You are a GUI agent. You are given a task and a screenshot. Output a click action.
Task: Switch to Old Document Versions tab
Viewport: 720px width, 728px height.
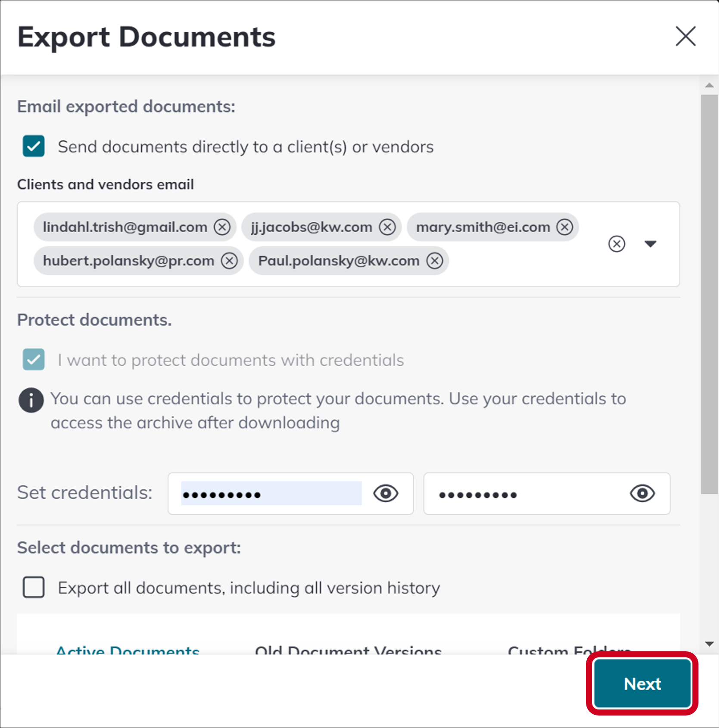pos(348,649)
